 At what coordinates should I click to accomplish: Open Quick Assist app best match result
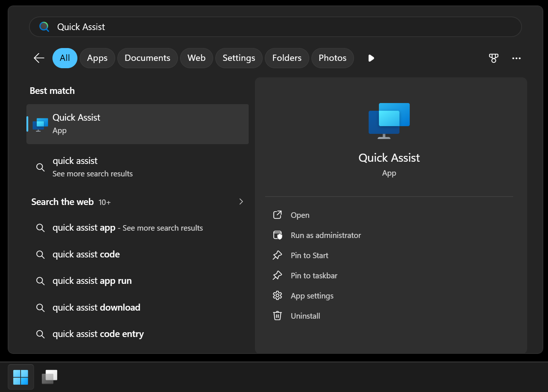coord(138,124)
